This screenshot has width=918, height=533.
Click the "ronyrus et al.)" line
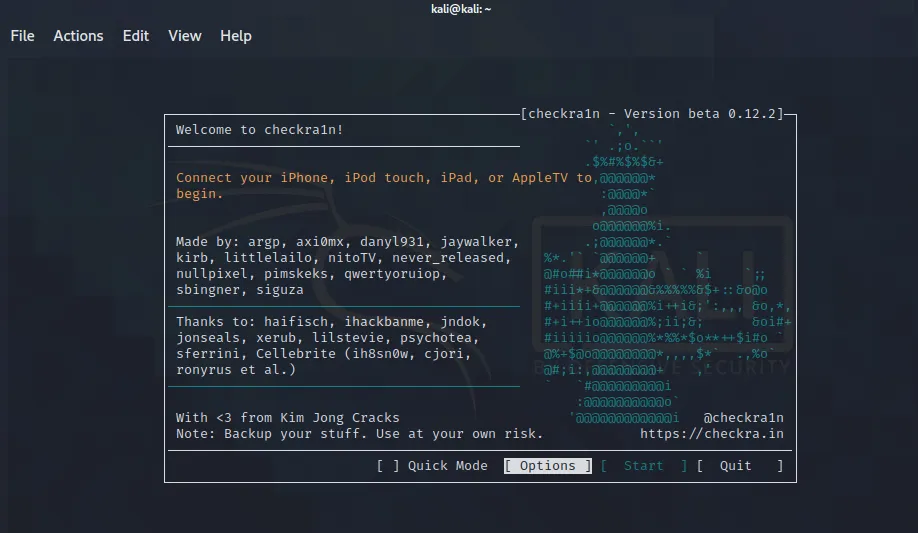pyautogui.click(x=236, y=370)
